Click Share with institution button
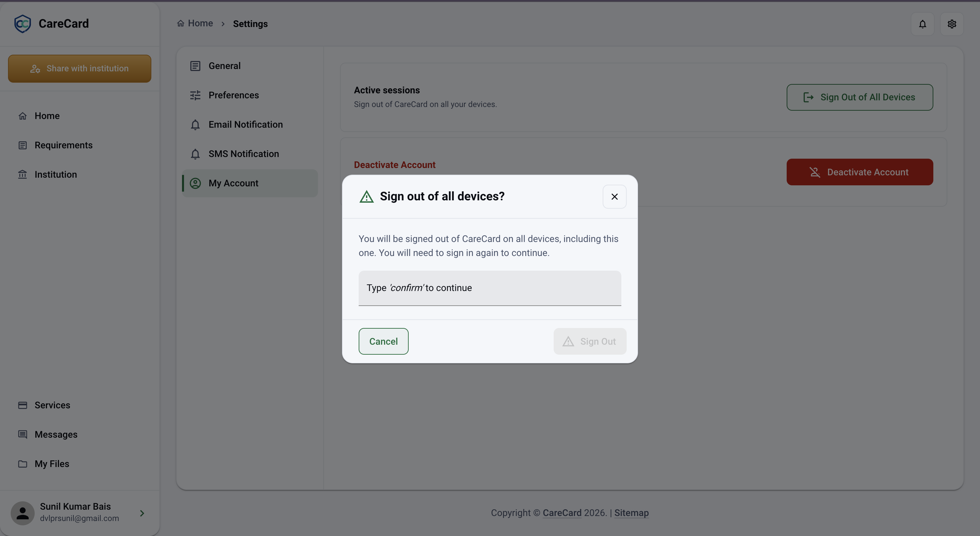Viewport: 980px width, 536px height. 80,68
